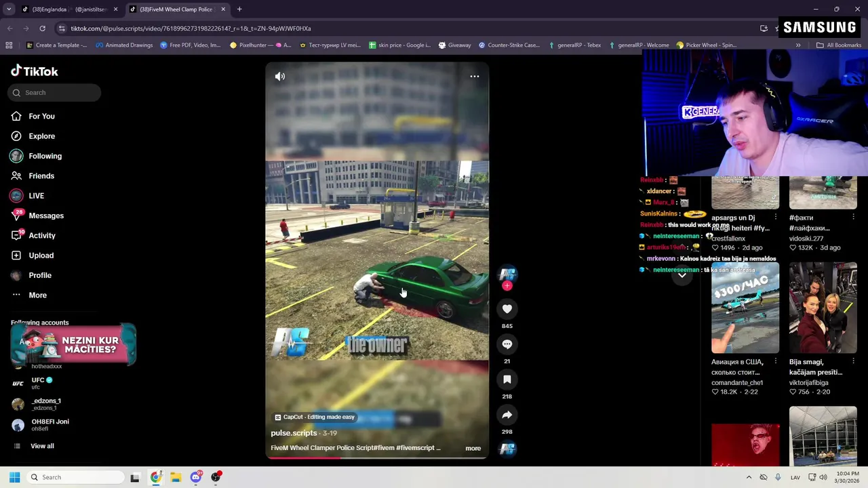
Task: Open a new browser tab
Action: pos(239,9)
